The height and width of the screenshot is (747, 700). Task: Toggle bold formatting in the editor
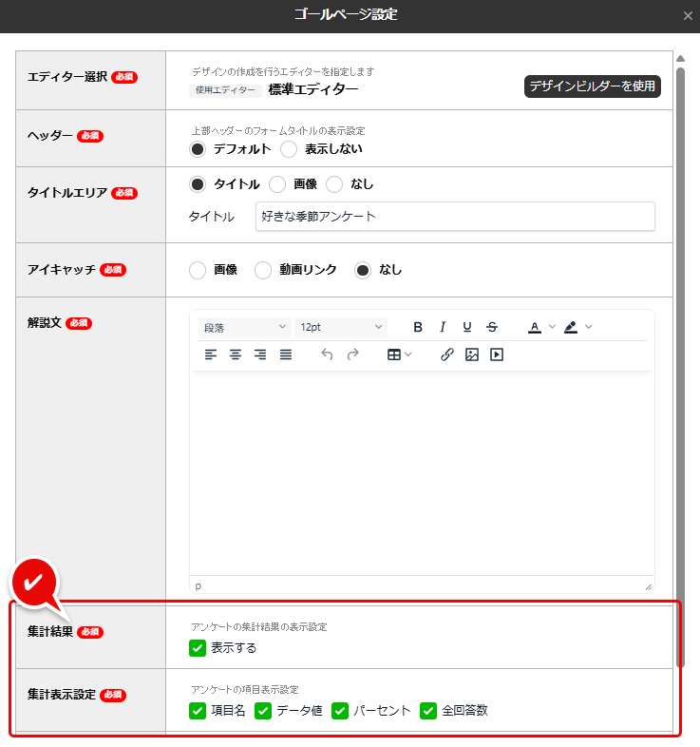click(x=418, y=327)
